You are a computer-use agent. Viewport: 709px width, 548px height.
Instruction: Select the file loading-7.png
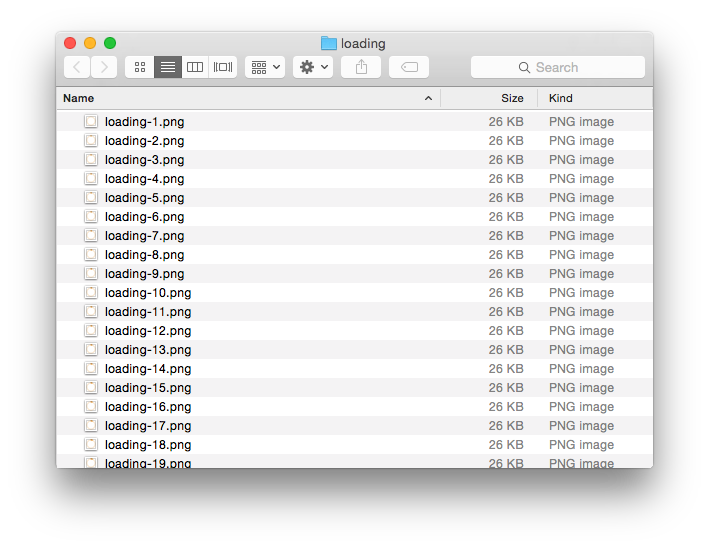coord(354,236)
